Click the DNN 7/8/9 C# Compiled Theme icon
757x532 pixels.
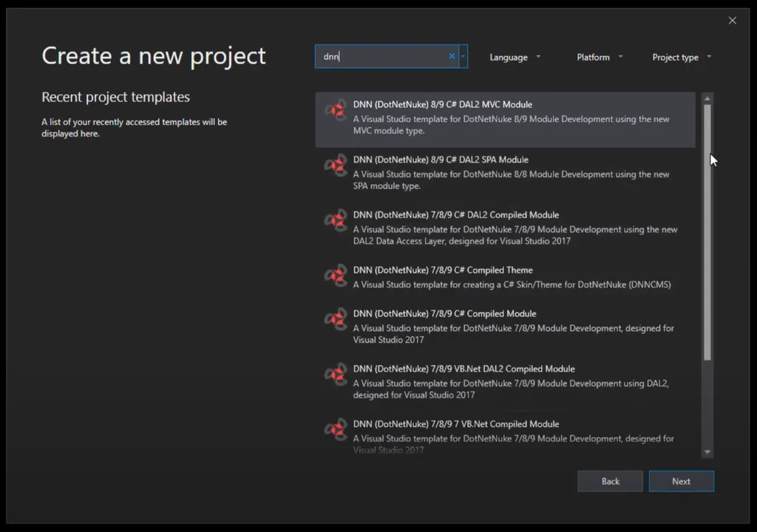coord(336,276)
